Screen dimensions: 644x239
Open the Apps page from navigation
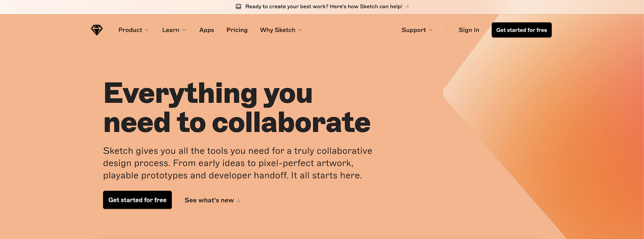[207, 30]
